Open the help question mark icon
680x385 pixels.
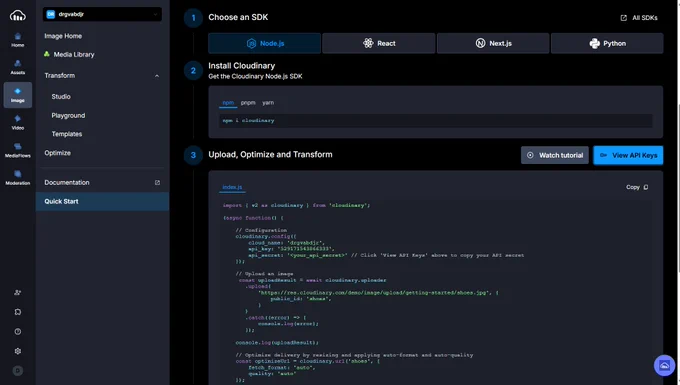coord(17,332)
